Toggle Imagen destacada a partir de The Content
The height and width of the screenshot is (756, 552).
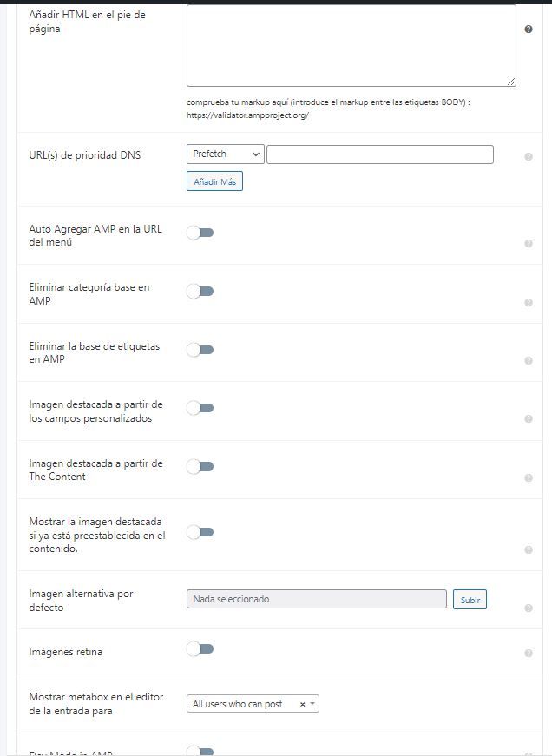click(200, 466)
